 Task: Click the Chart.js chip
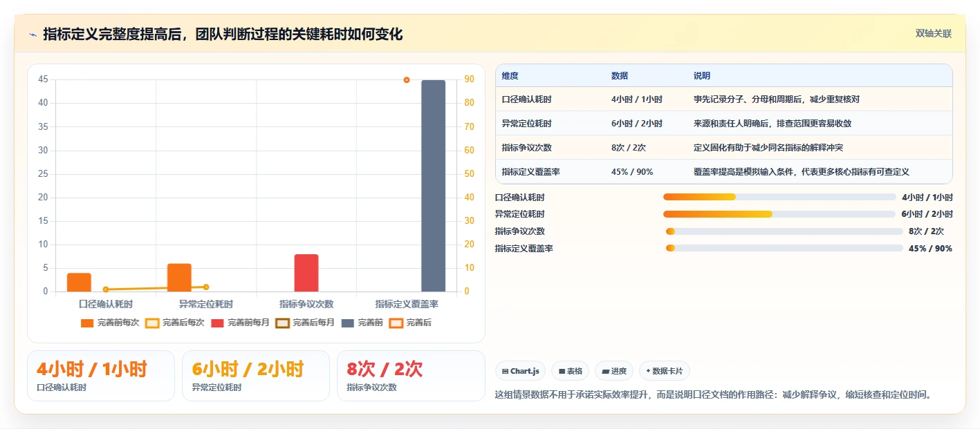(520, 371)
